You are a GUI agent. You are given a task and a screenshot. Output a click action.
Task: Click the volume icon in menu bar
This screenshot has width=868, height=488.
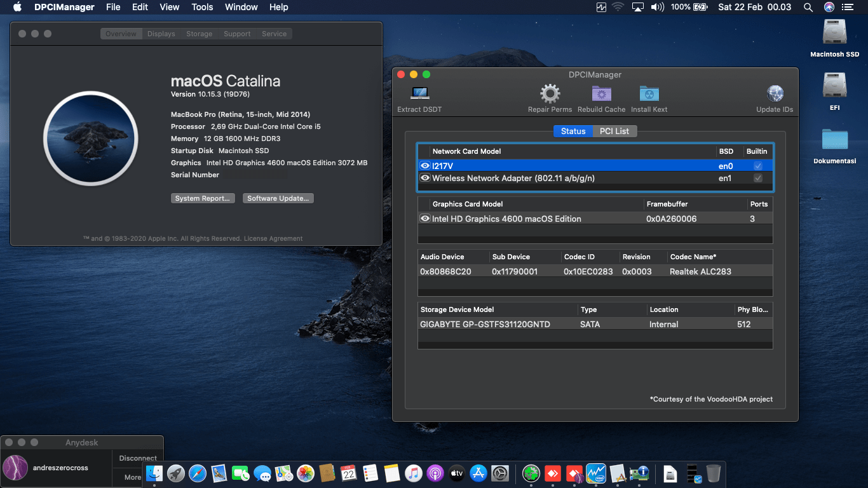tap(658, 7)
